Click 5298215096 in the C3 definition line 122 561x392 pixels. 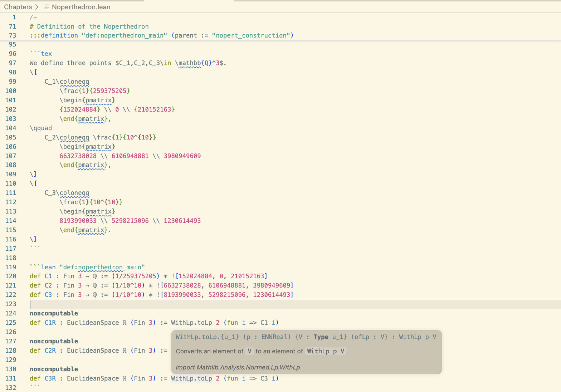(x=227, y=295)
